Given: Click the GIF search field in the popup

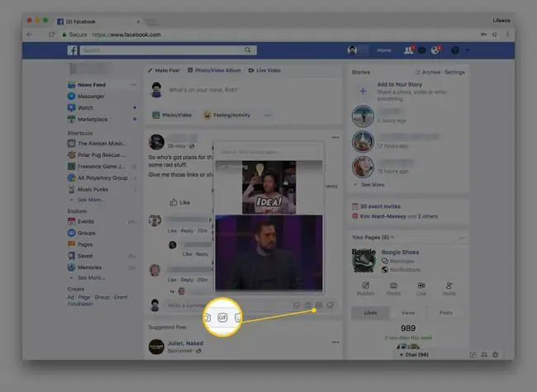Looking at the screenshot, I should tap(269, 152).
